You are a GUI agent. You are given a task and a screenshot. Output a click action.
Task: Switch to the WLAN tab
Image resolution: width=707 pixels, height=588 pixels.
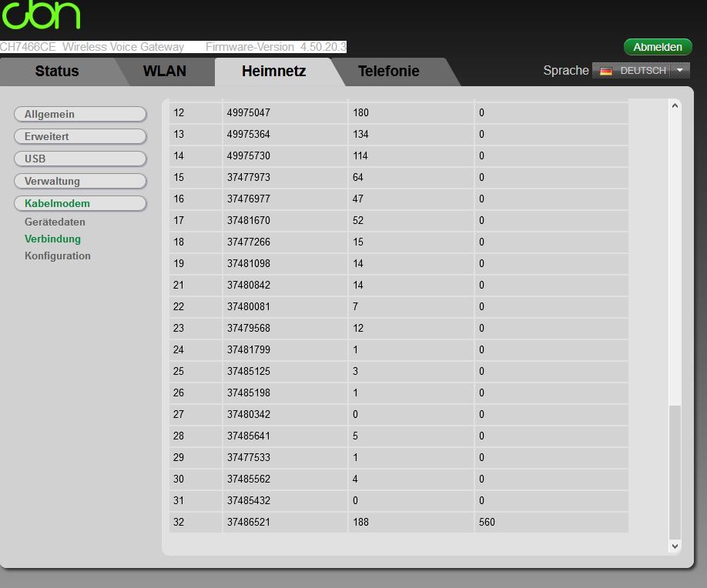click(164, 71)
